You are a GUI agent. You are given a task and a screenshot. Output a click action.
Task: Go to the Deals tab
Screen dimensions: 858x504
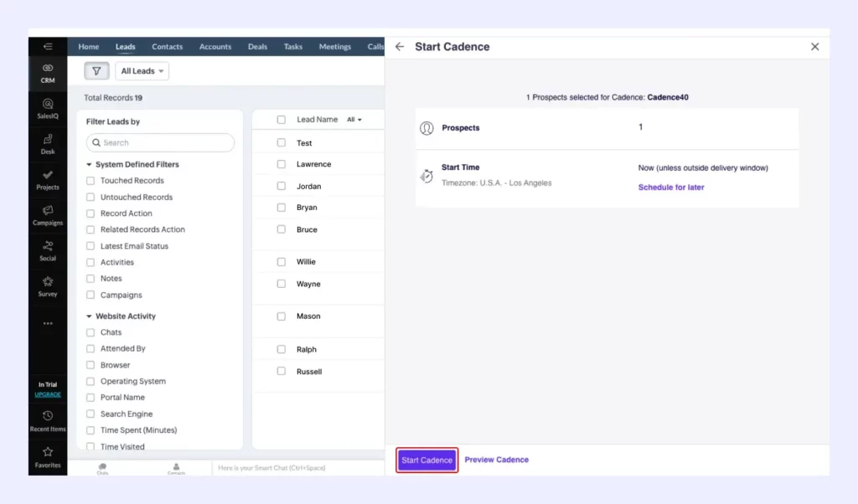click(257, 46)
